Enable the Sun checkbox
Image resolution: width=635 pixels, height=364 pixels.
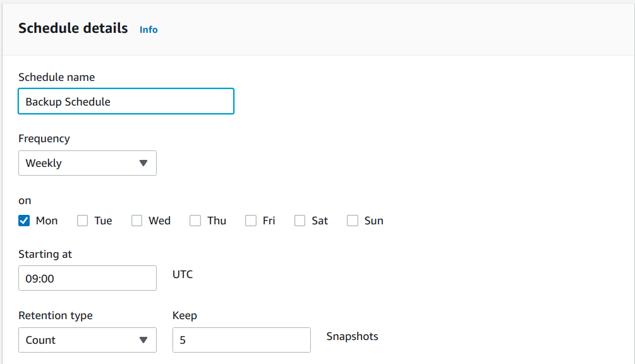tap(352, 221)
